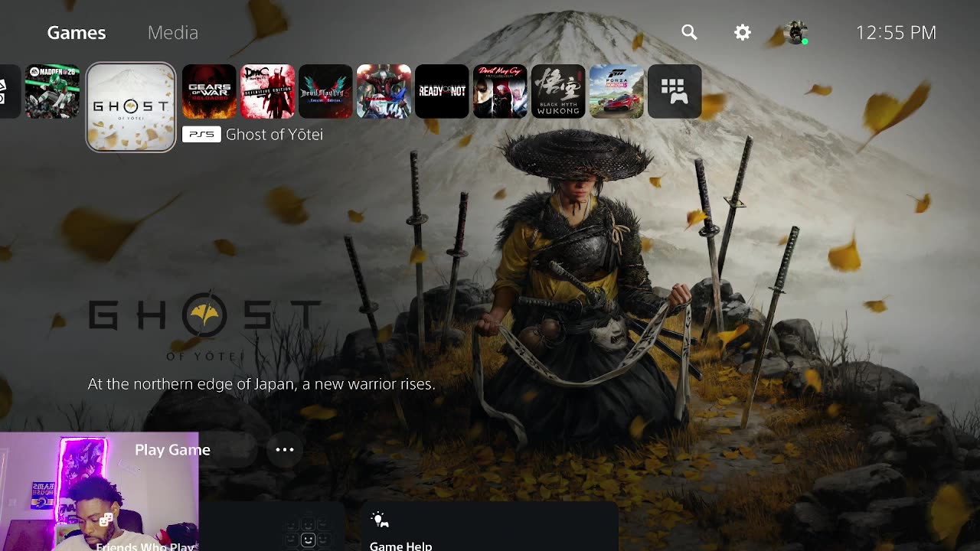Click the smiley faces grid card
The height and width of the screenshot is (551, 980).
pos(308,532)
